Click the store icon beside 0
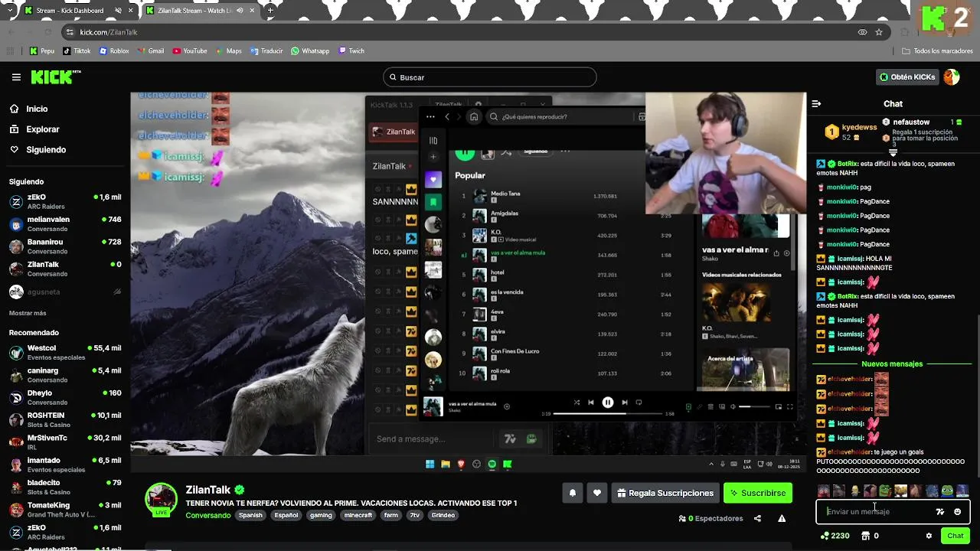The width and height of the screenshot is (980, 551). tap(865, 536)
